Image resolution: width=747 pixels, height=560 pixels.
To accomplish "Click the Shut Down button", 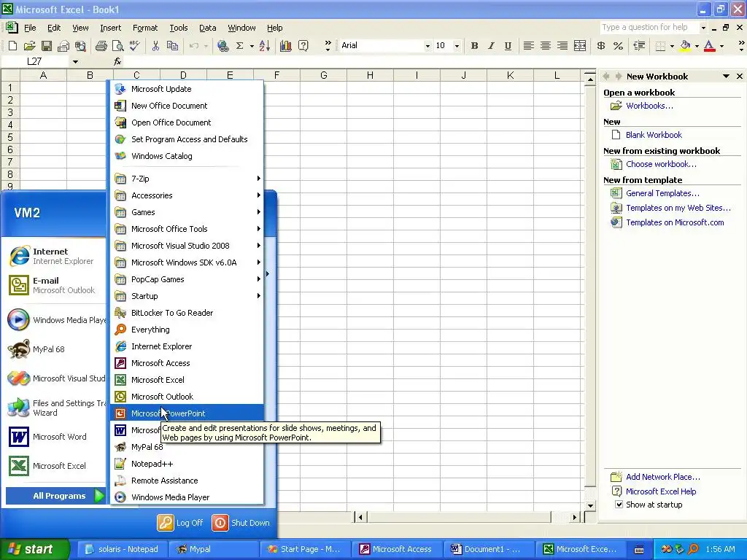I will pyautogui.click(x=241, y=523).
